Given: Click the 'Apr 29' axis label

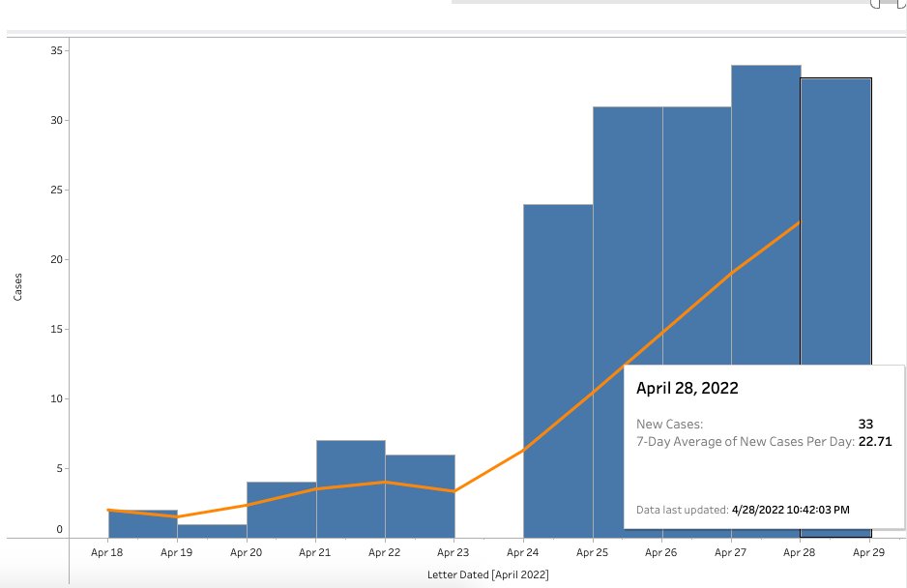Looking at the screenshot, I should (868, 552).
